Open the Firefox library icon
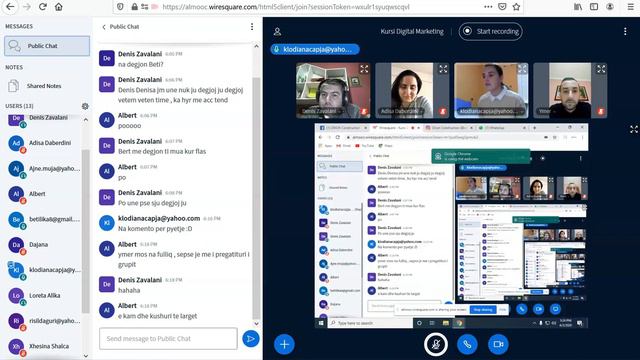Viewport: 640px width, 360px height. 578,7
